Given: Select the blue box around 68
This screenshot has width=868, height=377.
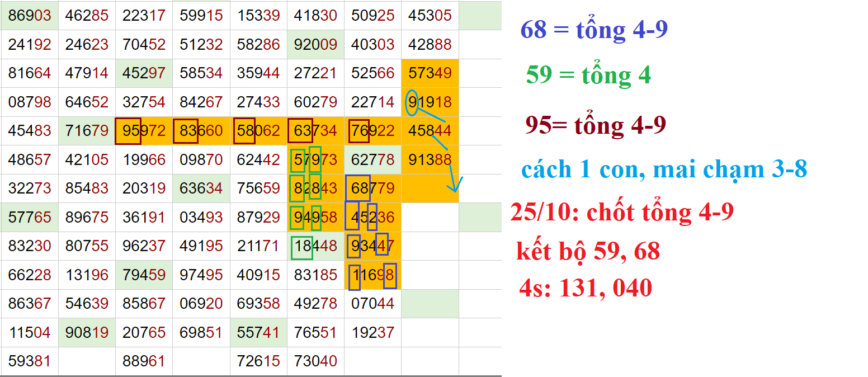Looking at the screenshot, I should [358, 188].
